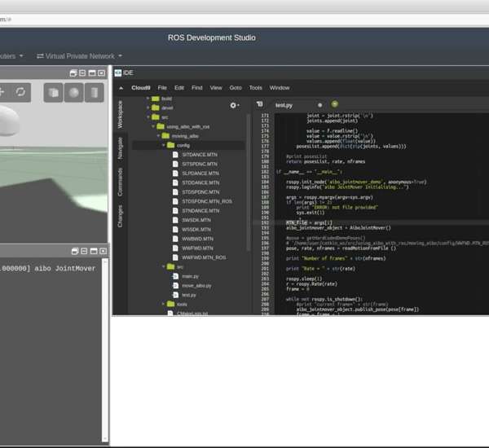Expand the build folder
489x448 pixels.
[148, 99]
